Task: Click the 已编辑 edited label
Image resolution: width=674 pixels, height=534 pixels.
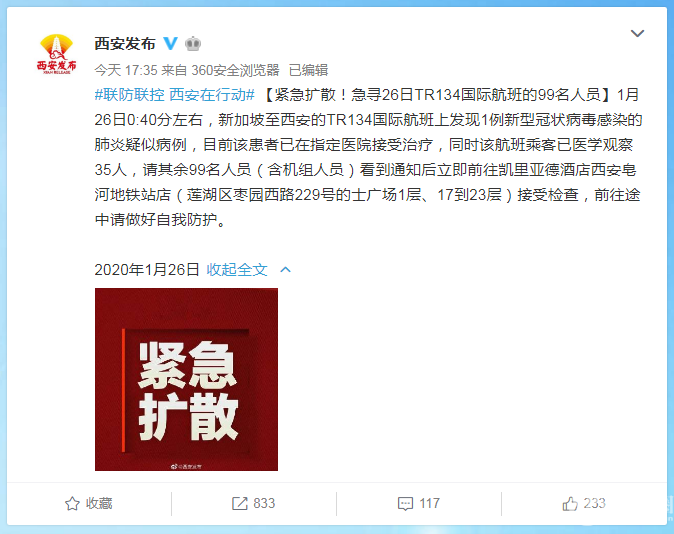Action: [308, 70]
